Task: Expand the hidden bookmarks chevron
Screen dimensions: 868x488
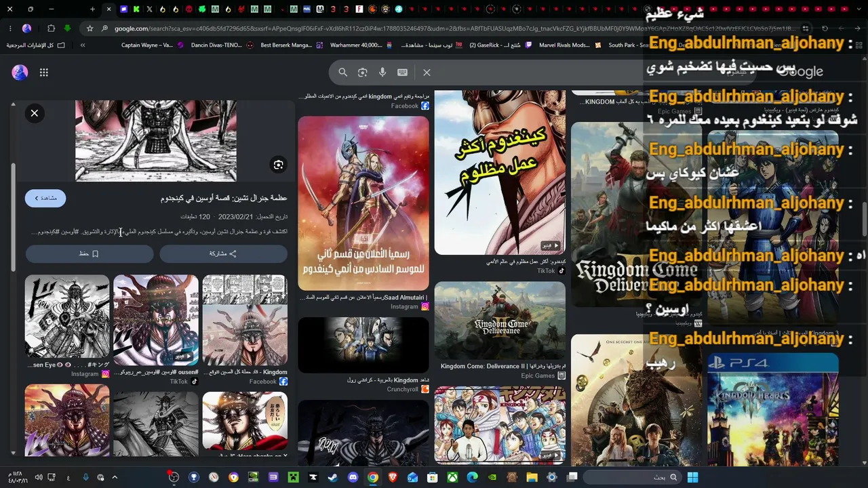Action: (83, 45)
